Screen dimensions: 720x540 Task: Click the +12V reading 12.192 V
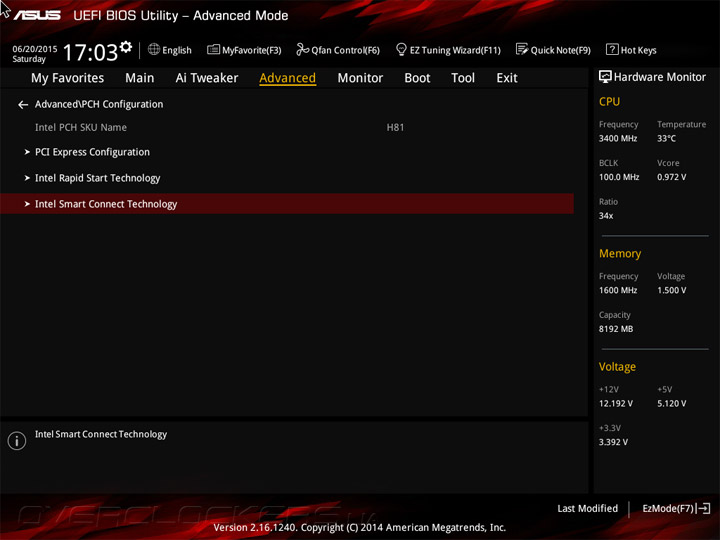coord(616,403)
